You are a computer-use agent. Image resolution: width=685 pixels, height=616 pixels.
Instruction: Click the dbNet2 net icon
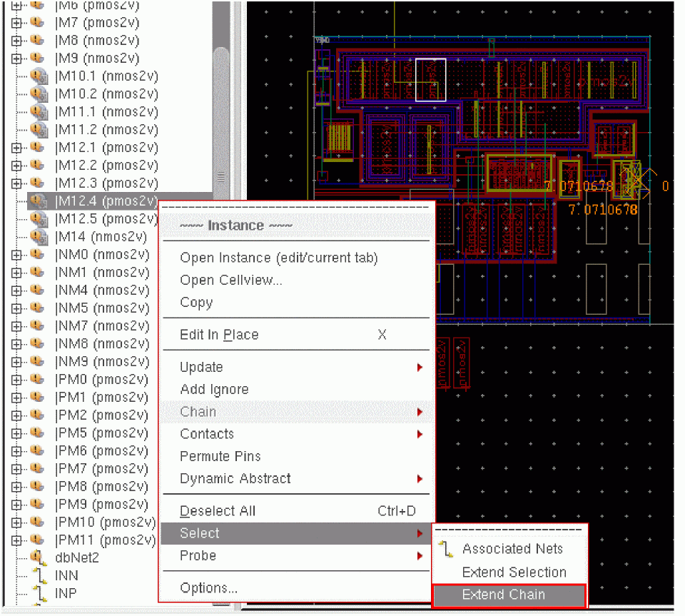[37, 557]
